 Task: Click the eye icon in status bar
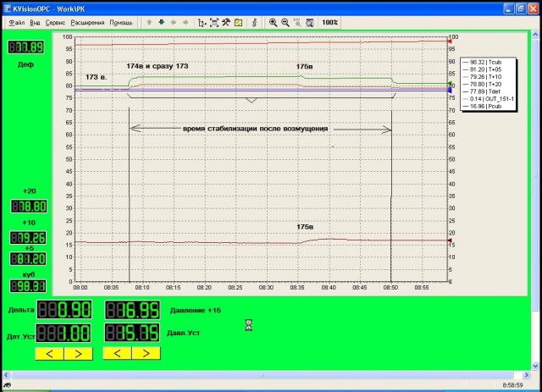click(x=7, y=385)
